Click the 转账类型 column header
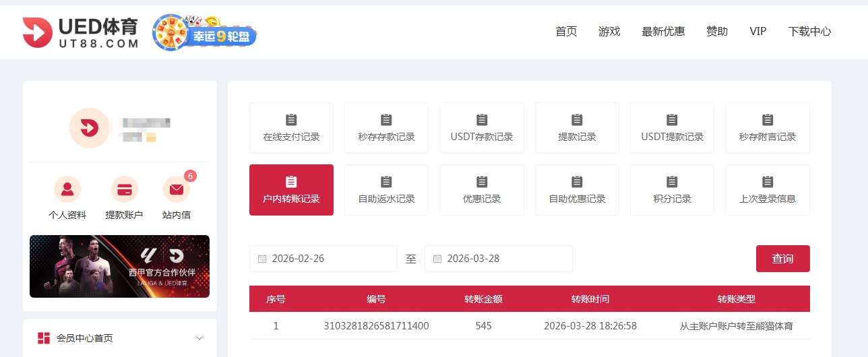 tap(737, 299)
